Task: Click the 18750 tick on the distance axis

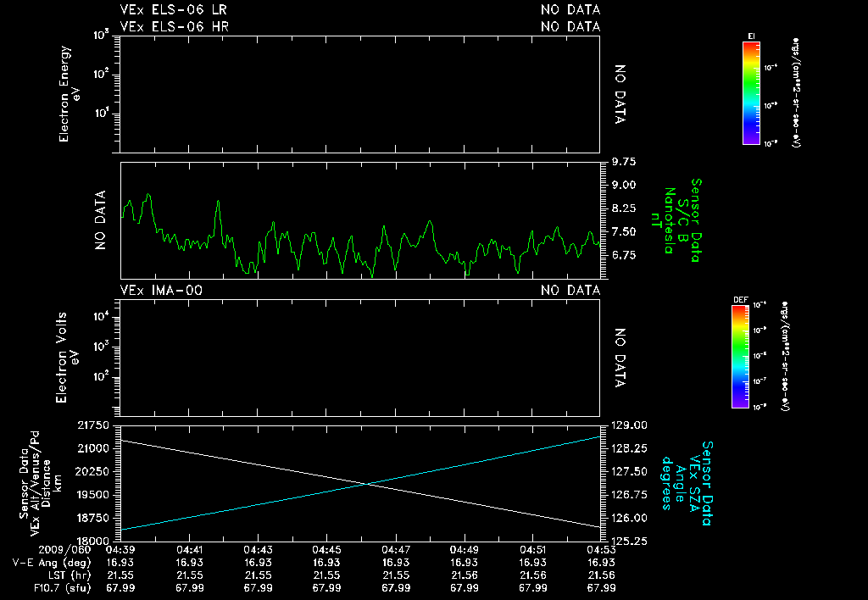Action: 93,518
